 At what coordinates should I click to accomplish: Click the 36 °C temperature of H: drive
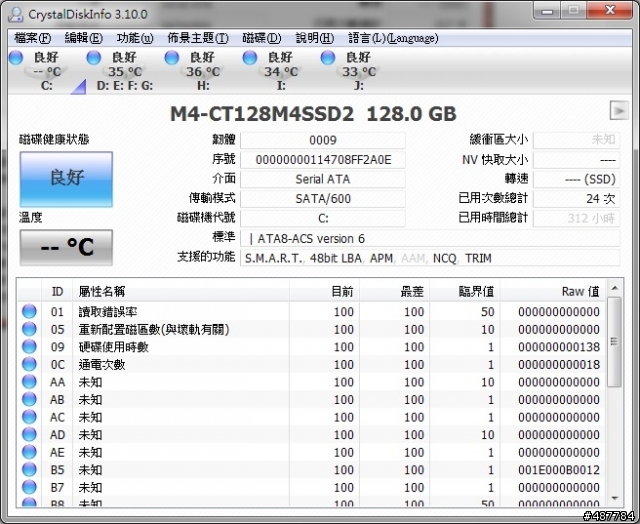203,72
